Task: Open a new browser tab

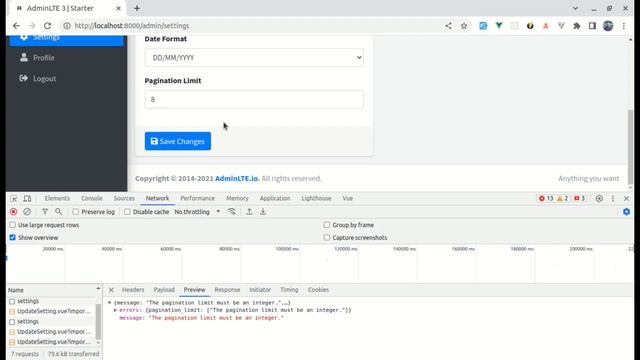Action: coord(137,8)
